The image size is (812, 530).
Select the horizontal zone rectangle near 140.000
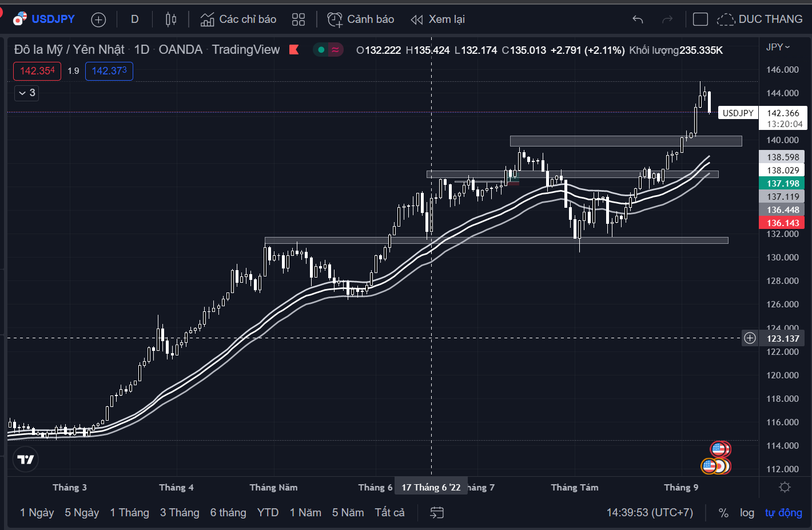pos(626,141)
